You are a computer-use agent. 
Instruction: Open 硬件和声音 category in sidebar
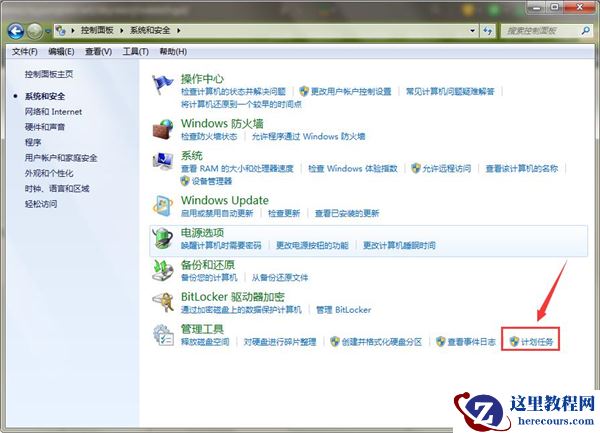coord(45,127)
